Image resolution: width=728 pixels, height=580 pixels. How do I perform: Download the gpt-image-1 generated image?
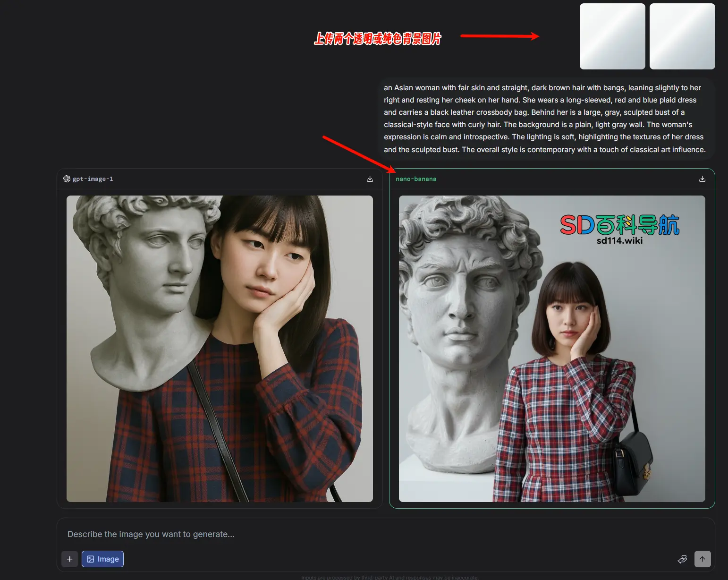point(370,179)
